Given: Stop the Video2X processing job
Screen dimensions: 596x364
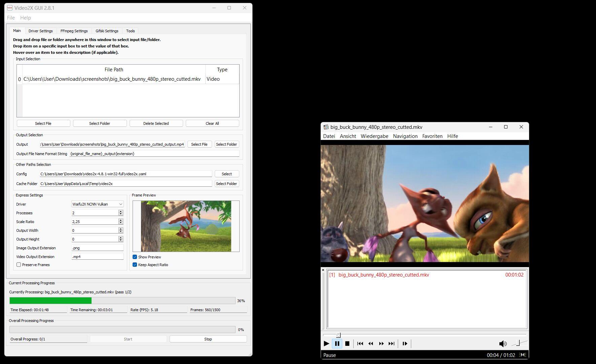Looking at the screenshot, I should (x=208, y=339).
